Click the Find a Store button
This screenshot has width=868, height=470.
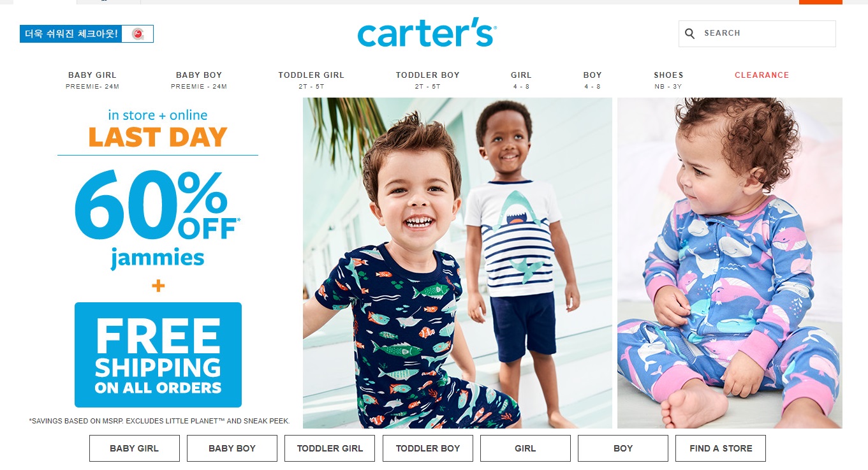point(721,448)
